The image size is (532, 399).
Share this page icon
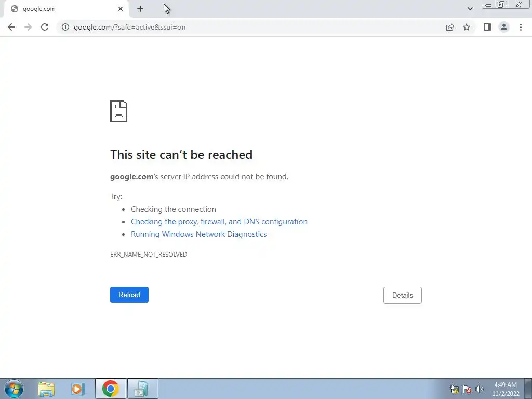(x=450, y=27)
